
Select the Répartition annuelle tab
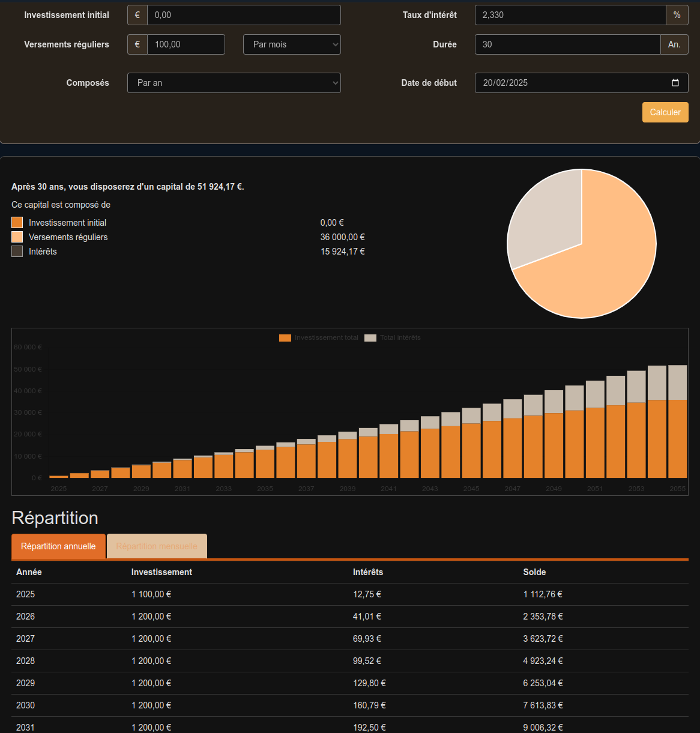click(58, 546)
